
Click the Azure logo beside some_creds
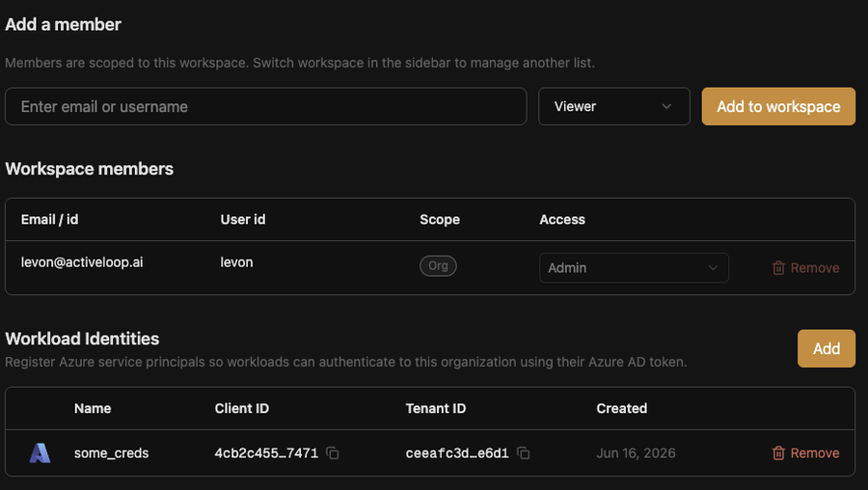coord(40,453)
